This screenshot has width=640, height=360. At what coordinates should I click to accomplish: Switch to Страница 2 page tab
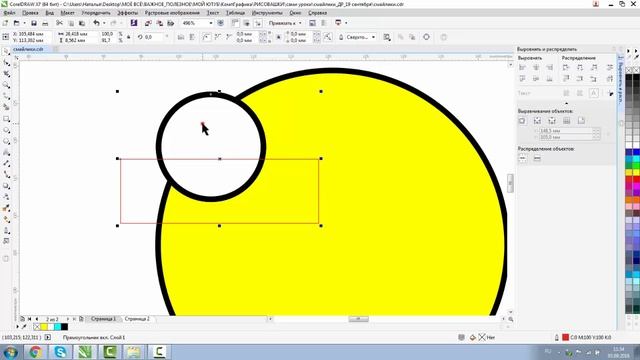pos(137,319)
